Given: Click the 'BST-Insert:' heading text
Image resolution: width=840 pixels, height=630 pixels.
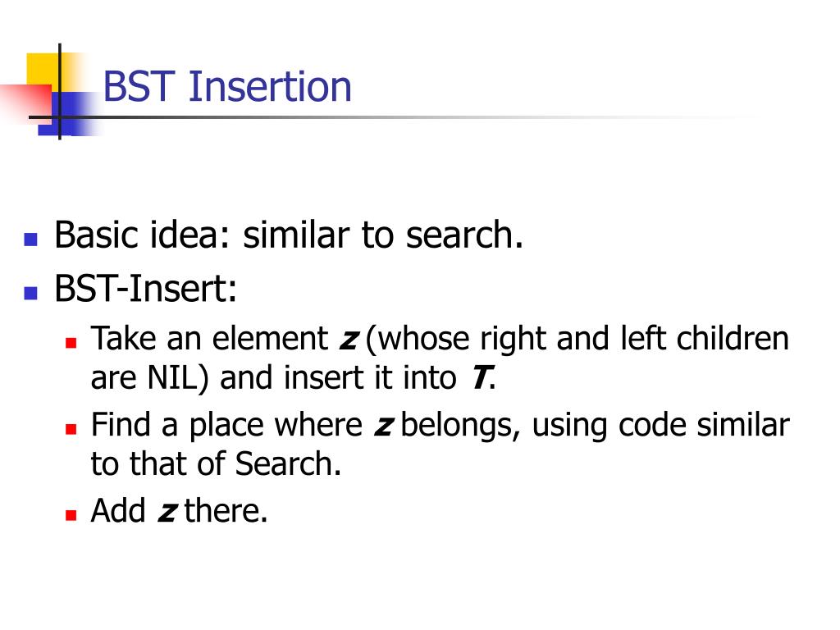Looking at the screenshot, I should 146,289.
